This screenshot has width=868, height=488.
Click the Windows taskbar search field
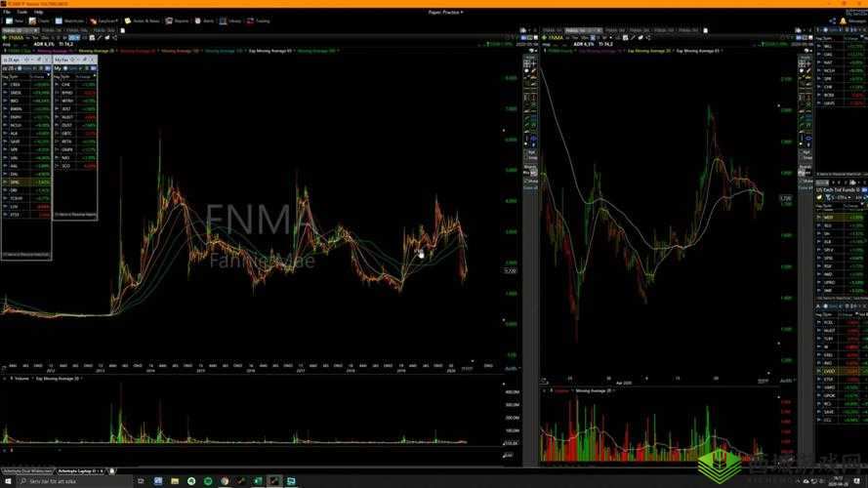pos(49,481)
